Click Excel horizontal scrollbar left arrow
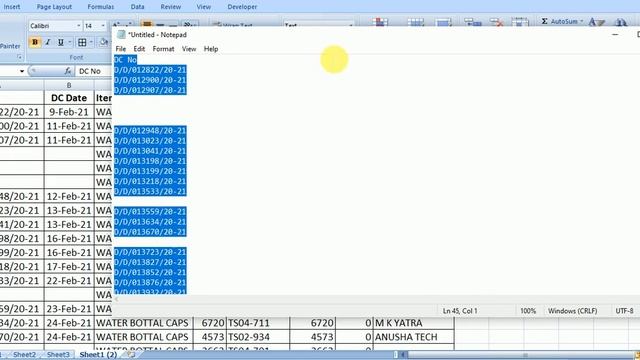The height and width of the screenshot is (360, 640). click(x=403, y=355)
